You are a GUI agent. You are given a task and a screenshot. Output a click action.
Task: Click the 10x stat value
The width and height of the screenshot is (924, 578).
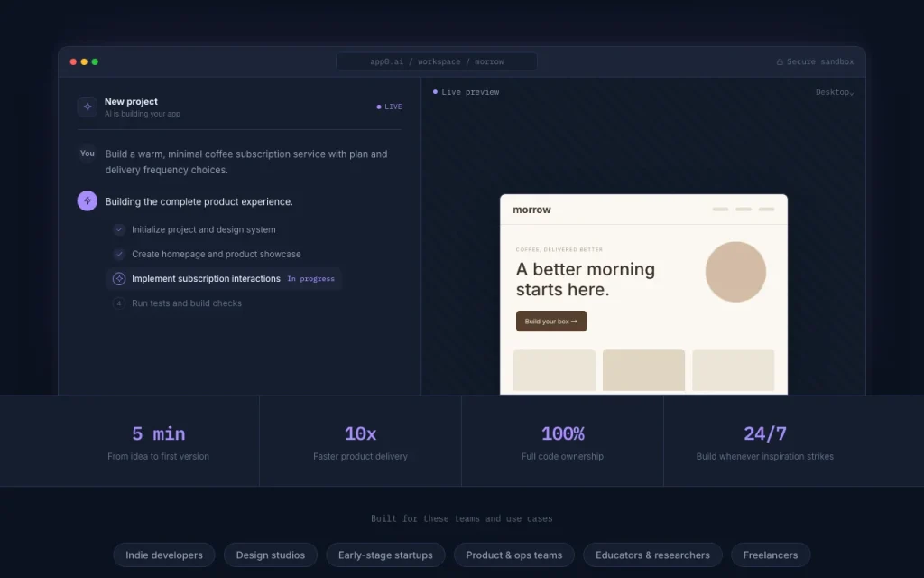coord(360,434)
